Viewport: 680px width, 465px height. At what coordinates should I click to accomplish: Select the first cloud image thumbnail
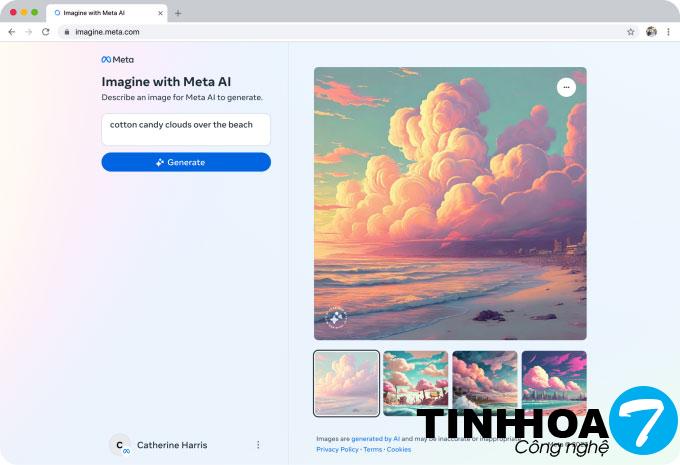[346, 382]
